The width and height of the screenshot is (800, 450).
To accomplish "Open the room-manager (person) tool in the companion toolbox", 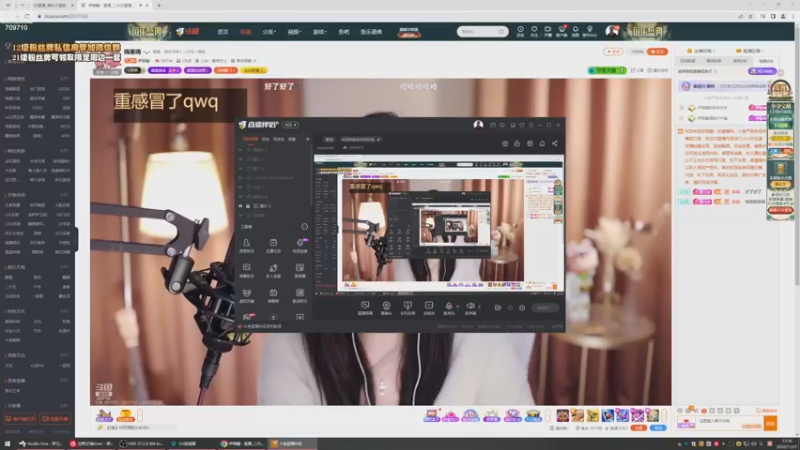I will pos(246,245).
